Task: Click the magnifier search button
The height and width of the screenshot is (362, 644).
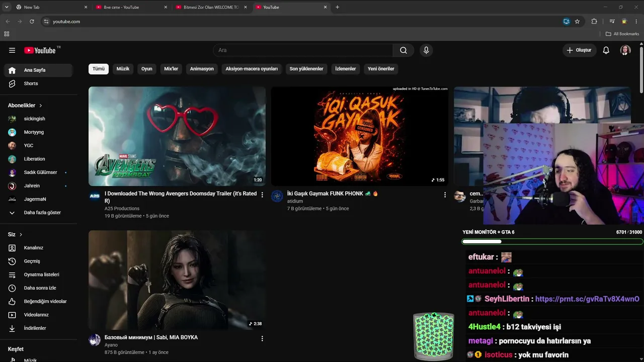Action: [404, 50]
